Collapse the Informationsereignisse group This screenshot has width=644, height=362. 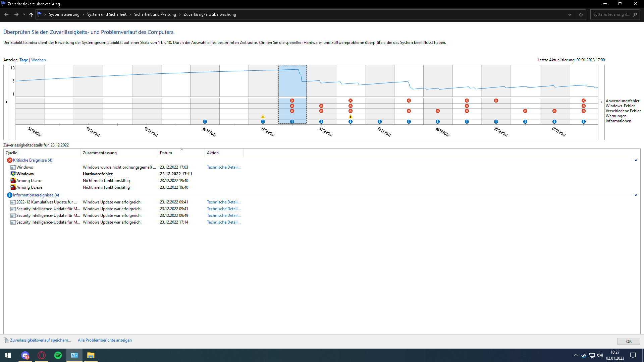[636, 195]
